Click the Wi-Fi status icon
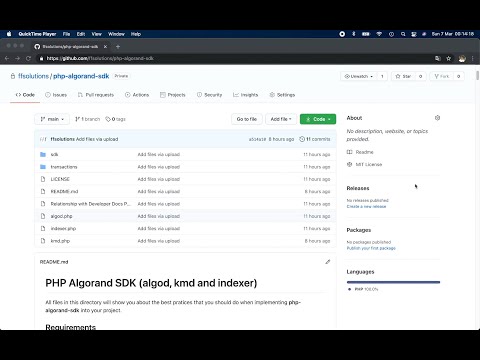 point(379,34)
